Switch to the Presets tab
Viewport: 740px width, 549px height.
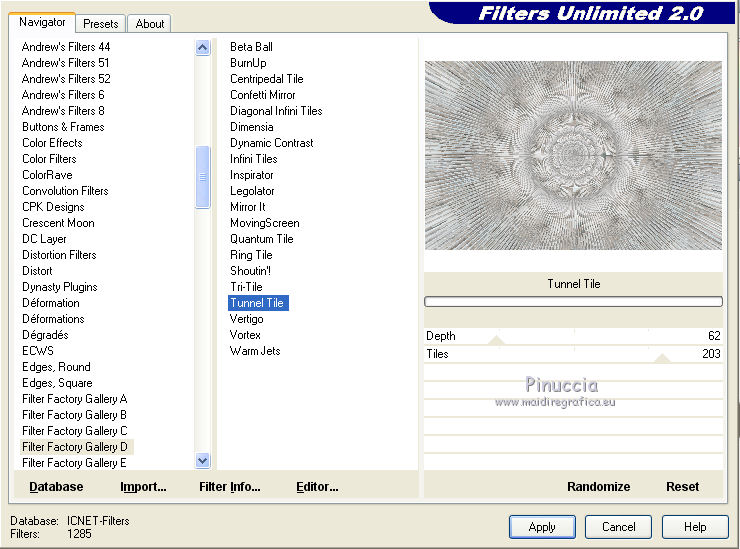(100, 23)
